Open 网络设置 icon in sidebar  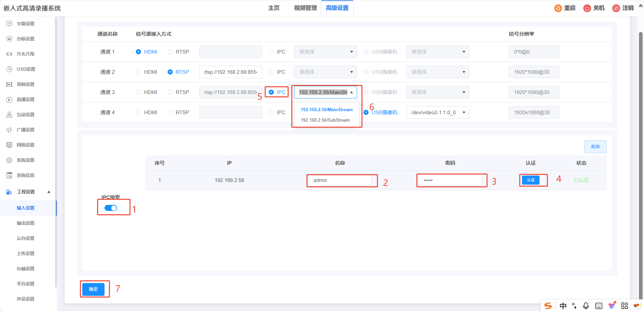coord(9,145)
